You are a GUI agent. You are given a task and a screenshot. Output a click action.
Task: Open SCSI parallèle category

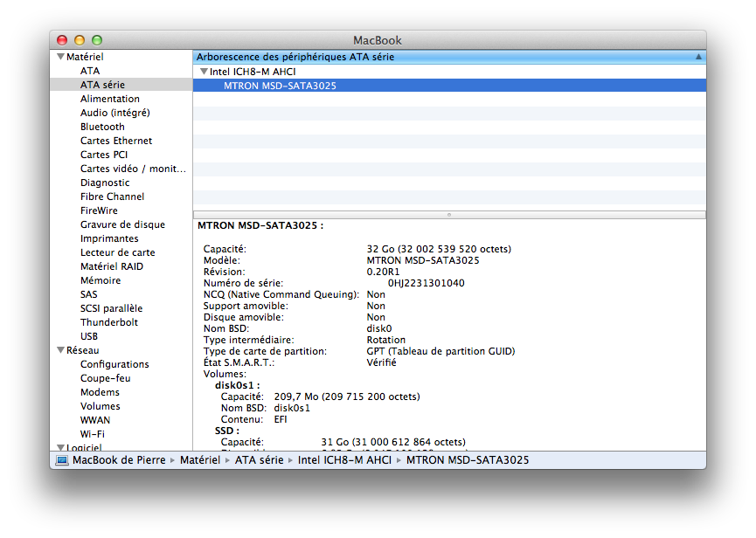[x=111, y=308]
